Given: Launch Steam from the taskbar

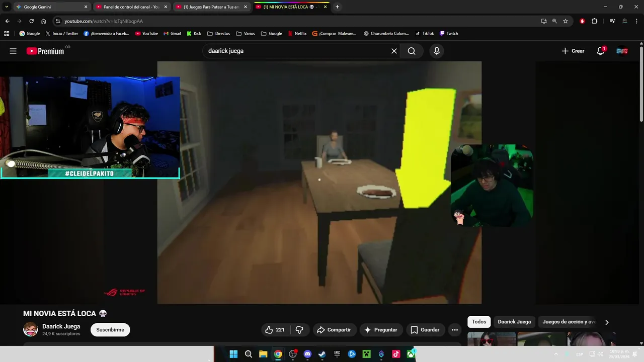Looking at the screenshot, I should [x=322, y=354].
